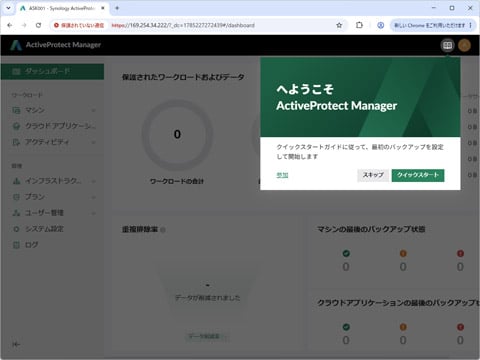Click orange warning icon under マシン backup status
Screen dimensions: 480x360
point(403,254)
